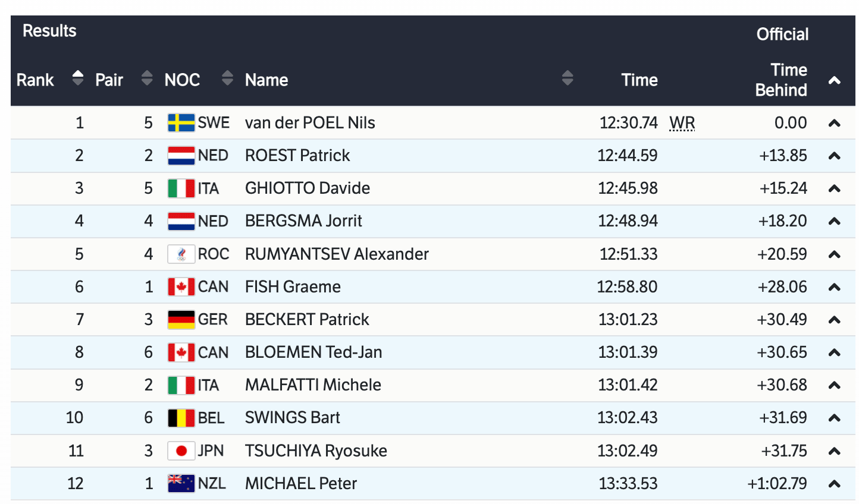Collapse all rows using header chevron

coord(834,80)
